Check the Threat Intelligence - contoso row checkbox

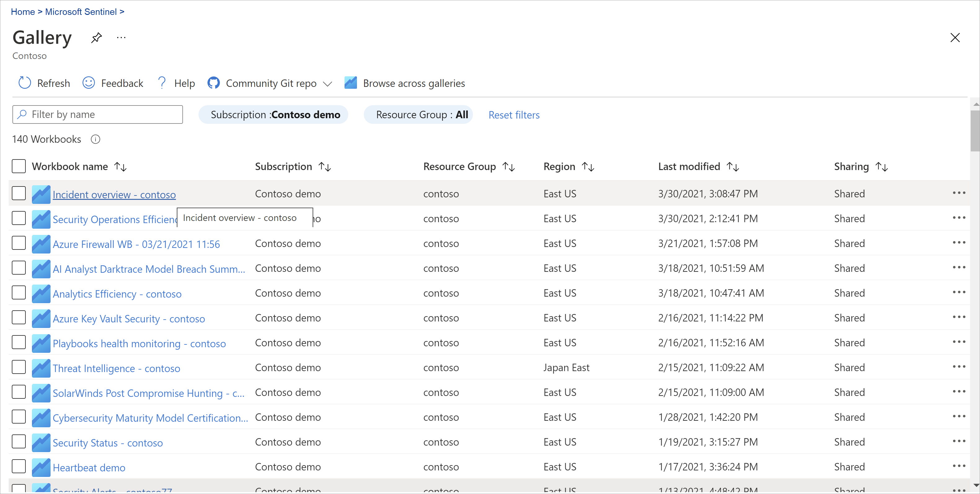tap(19, 367)
